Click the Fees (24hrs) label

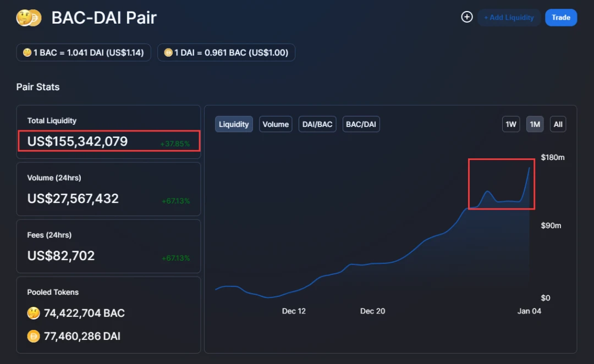pos(50,235)
